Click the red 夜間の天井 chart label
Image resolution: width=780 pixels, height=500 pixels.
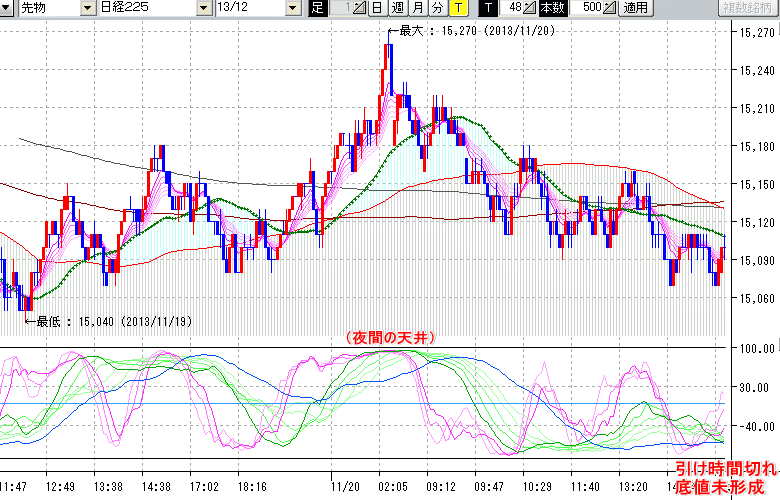point(391,338)
